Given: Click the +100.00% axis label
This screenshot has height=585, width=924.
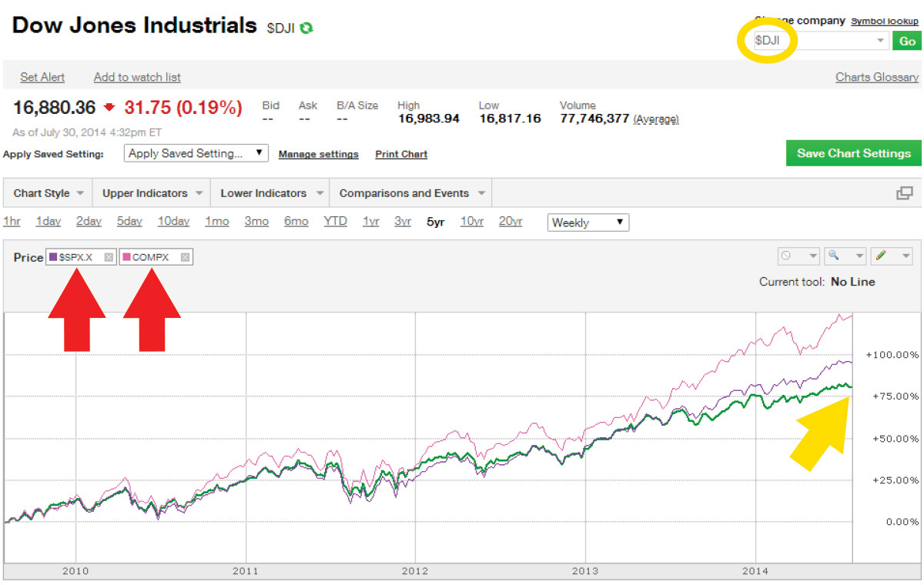Looking at the screenshot, I should pos(892,355).
